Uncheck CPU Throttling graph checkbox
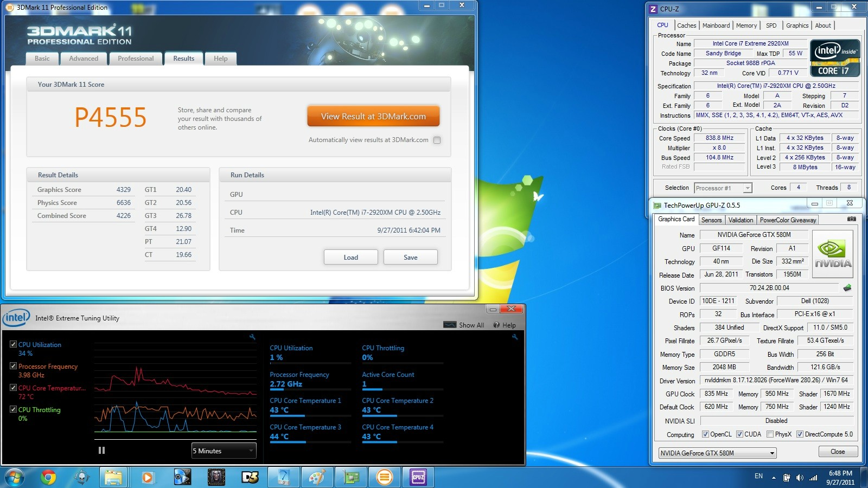 14,409
